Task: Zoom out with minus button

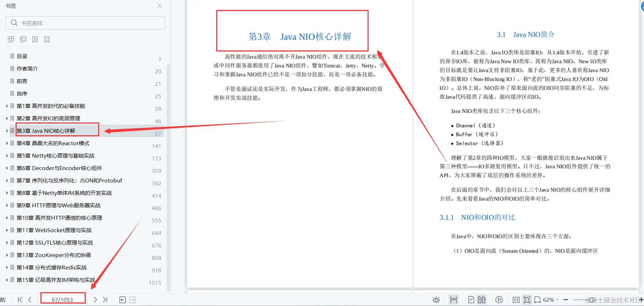Action: click(x=566, y=300)
